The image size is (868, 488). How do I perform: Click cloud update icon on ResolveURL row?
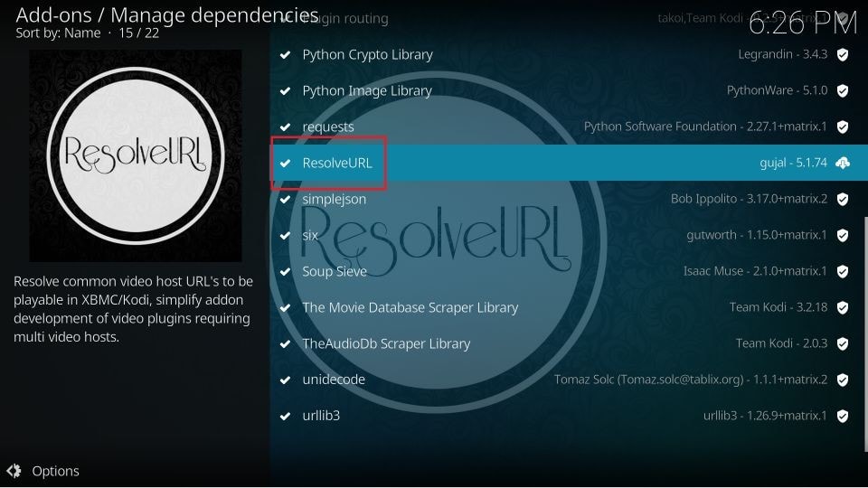843,163
